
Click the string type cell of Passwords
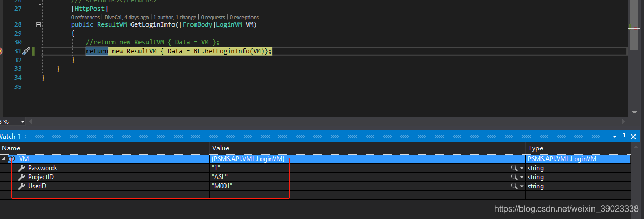[578, 168]
